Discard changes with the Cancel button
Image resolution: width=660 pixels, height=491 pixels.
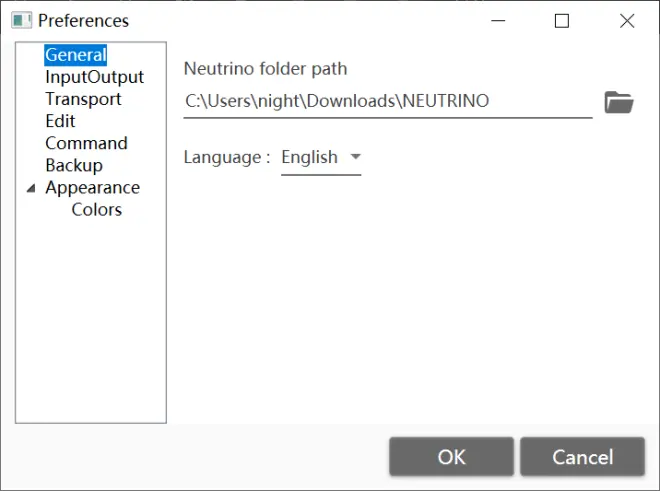583,457
